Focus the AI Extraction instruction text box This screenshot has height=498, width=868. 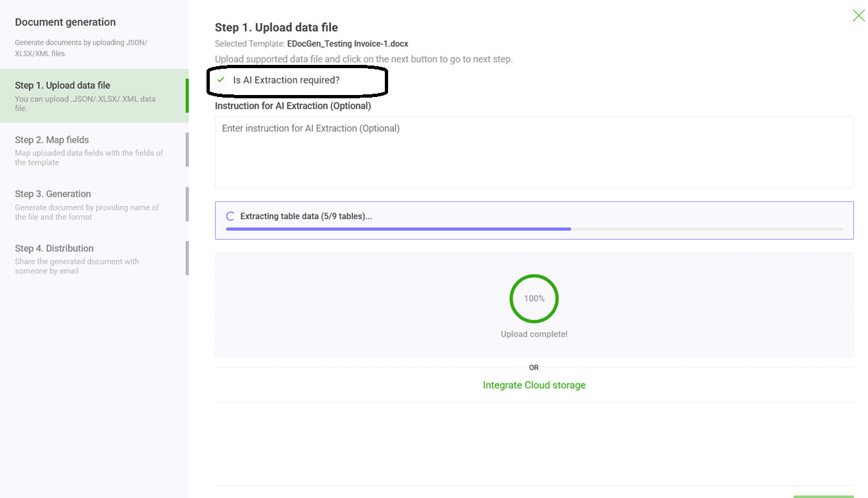(x=534, y=152)
